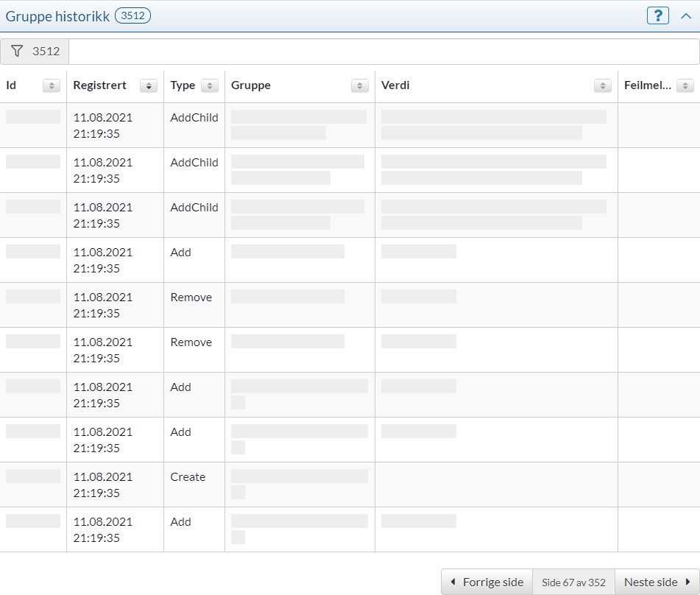This screenshot has width=700, height=595.
Task: Click the Gruppe historikk panel title
Action: tap(57, 15)
